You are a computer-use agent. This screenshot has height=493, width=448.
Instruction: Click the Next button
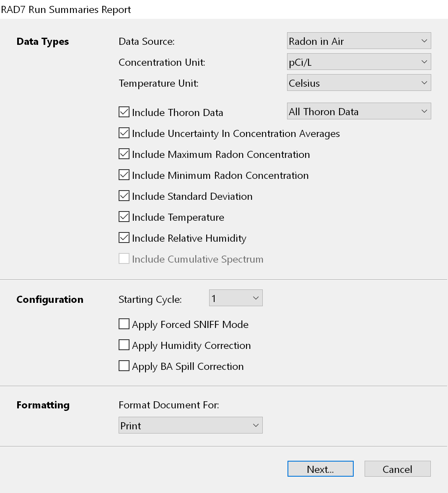pyautogui.click(x=320, y=469)
